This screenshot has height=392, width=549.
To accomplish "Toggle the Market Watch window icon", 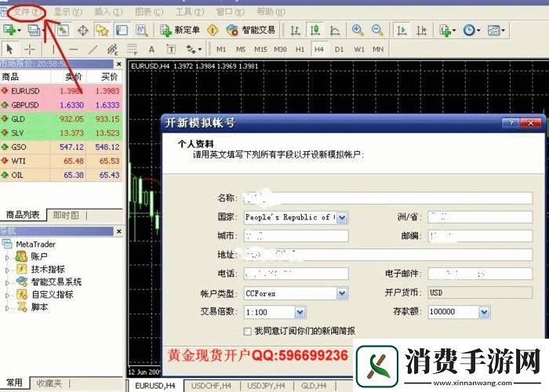I will tap(63, 31).
